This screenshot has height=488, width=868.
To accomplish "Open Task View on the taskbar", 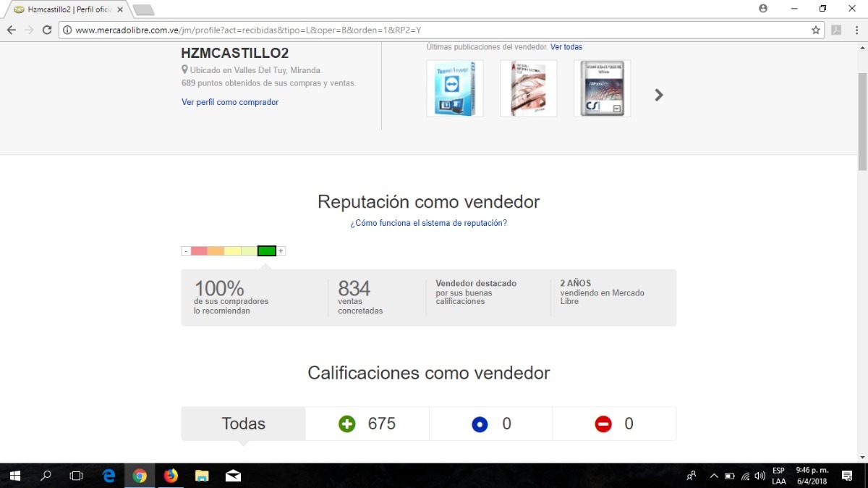I will [76, 476].
